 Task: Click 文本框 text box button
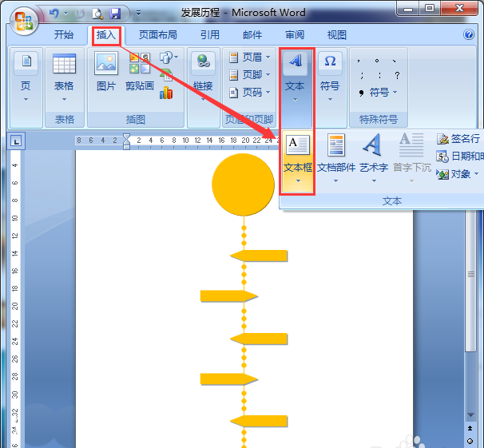pyautogui.click(x=298, y=162)
